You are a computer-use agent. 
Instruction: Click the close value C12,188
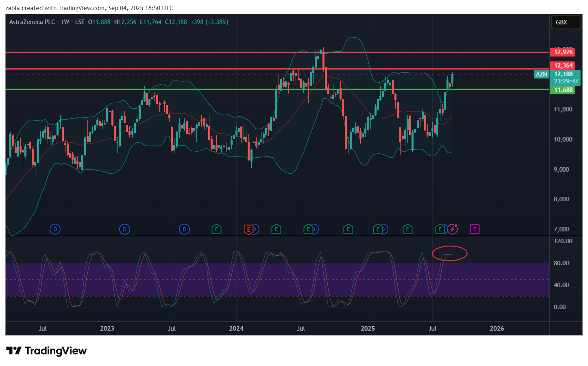click(176, 22)
